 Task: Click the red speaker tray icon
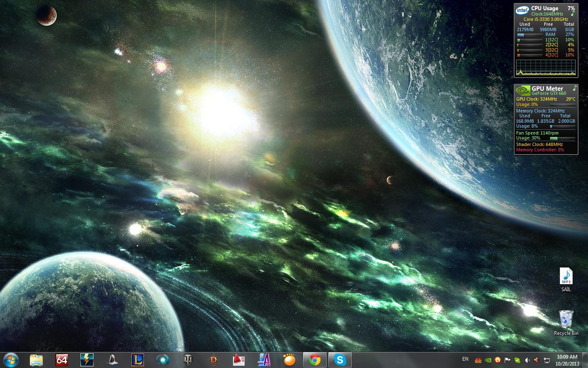coord(537,360)
